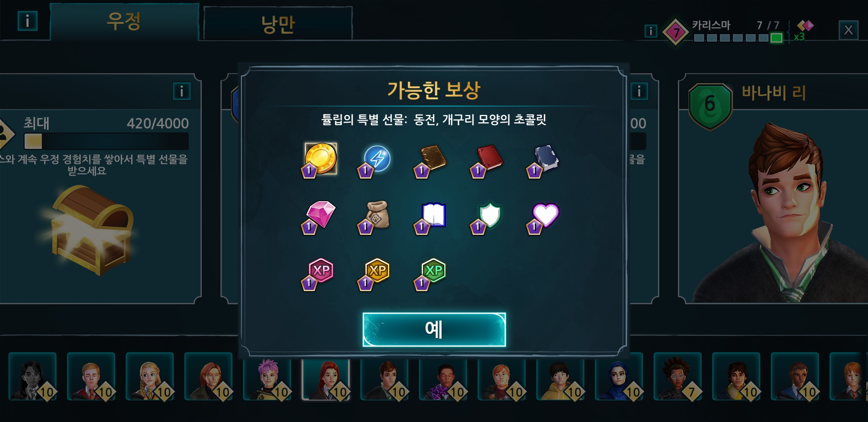The height and width of the screenshot is (422, 868).
Task: Click the friendship progress bar 420/4000
Action: 106,141
